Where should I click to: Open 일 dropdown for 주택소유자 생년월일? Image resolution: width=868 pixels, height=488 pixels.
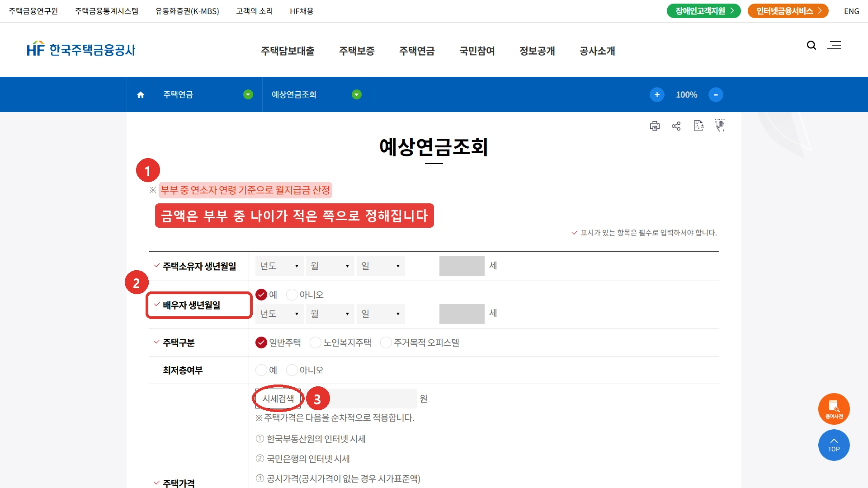pyautogui.click(x=381, y=266)
